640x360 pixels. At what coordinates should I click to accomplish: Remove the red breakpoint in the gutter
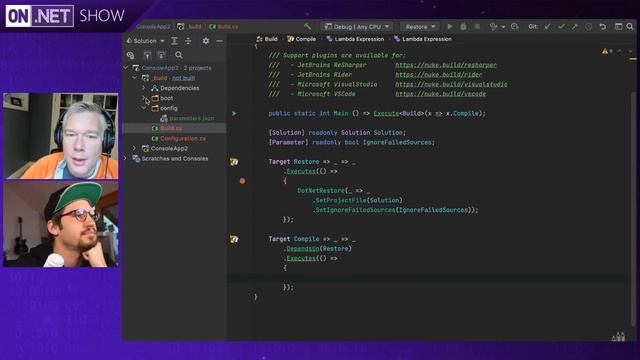[x=242, y=180]
